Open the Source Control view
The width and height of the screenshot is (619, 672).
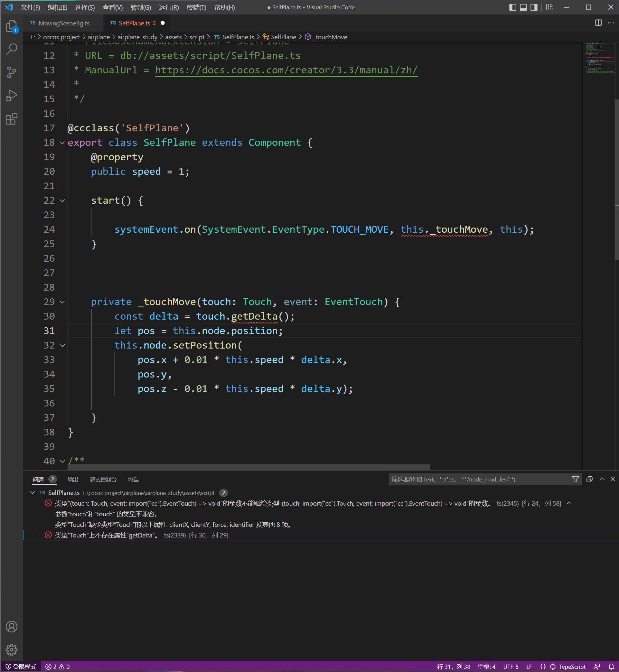[x=11, y=72]
